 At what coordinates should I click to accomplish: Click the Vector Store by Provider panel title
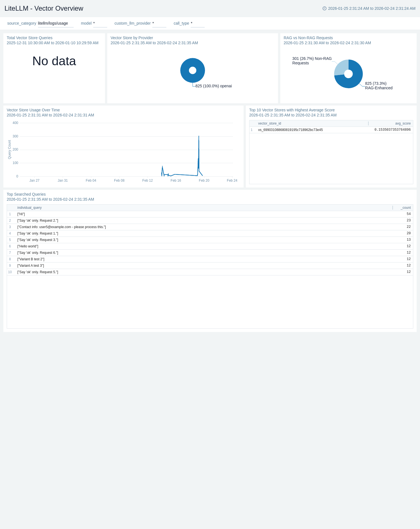click(132, 38)
